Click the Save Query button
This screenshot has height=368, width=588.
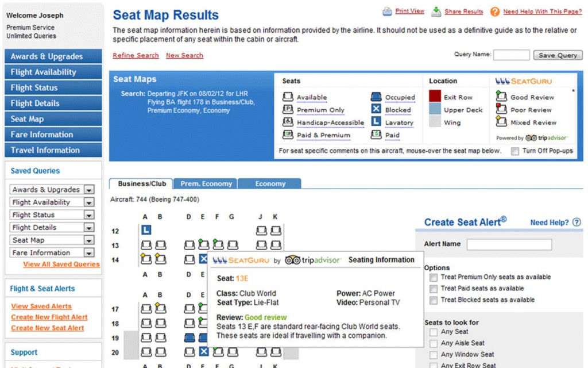click(558, 55)
